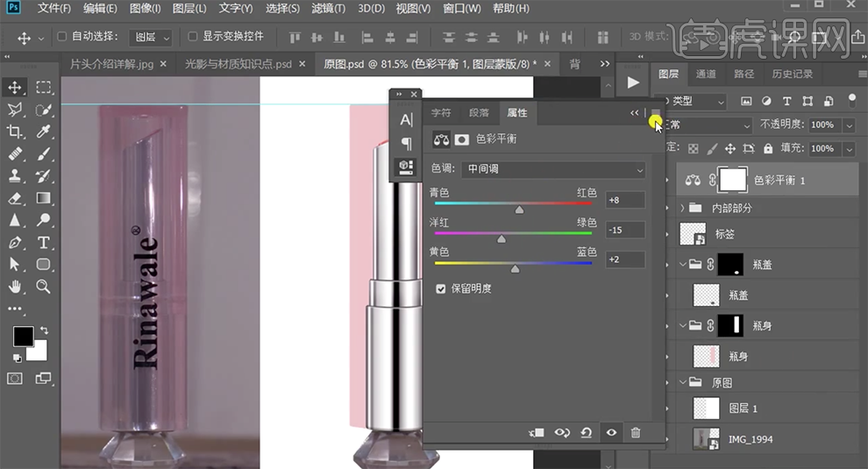Screen dimensions: 868x469
Task: Select the Move tool in the toolbar
Action: click(x=15, y=88)
